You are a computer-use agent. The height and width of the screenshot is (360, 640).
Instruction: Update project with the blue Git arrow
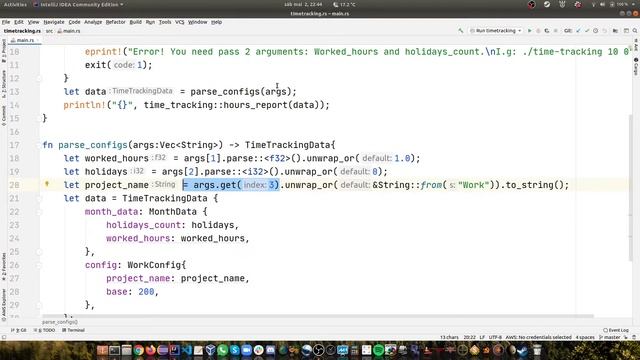[x=578, y=31]
